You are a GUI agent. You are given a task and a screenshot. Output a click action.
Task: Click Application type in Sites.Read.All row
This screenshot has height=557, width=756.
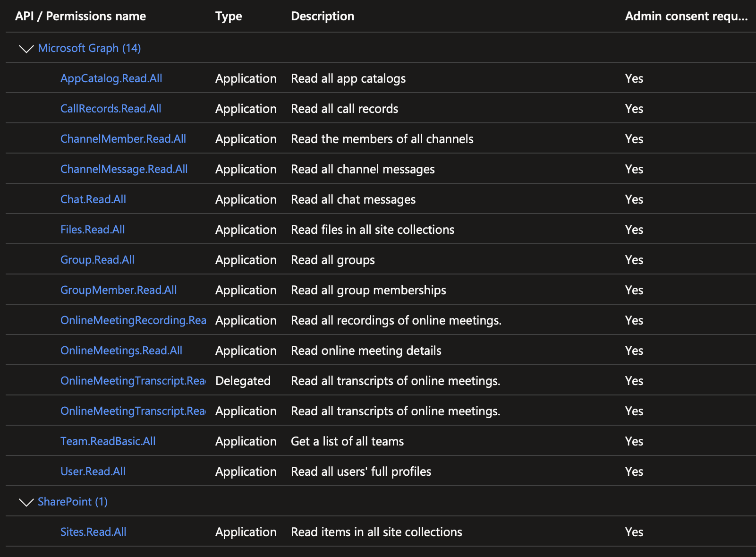point(246,532)
